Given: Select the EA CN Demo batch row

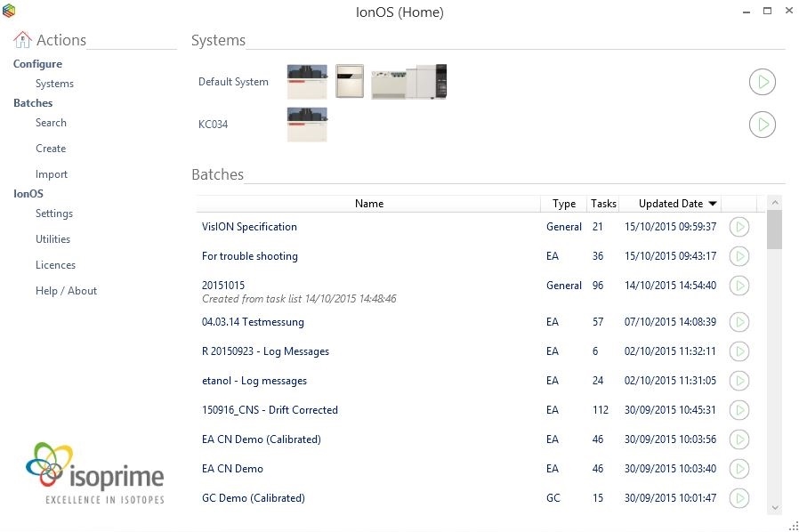Looking at the screenshot, I should (233, 469).
